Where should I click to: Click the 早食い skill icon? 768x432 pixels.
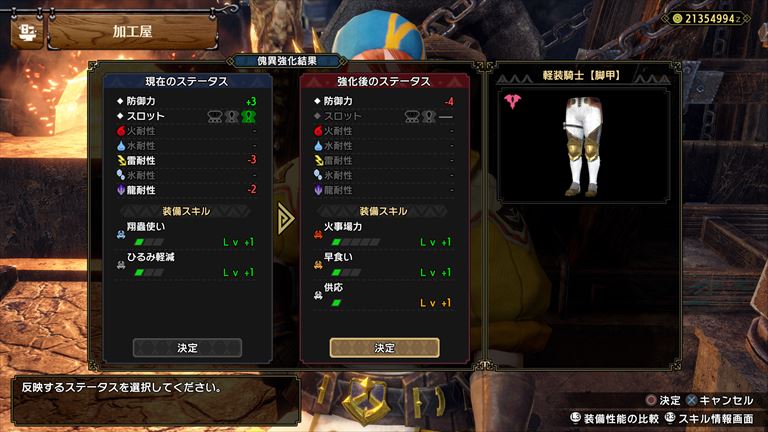318,264
